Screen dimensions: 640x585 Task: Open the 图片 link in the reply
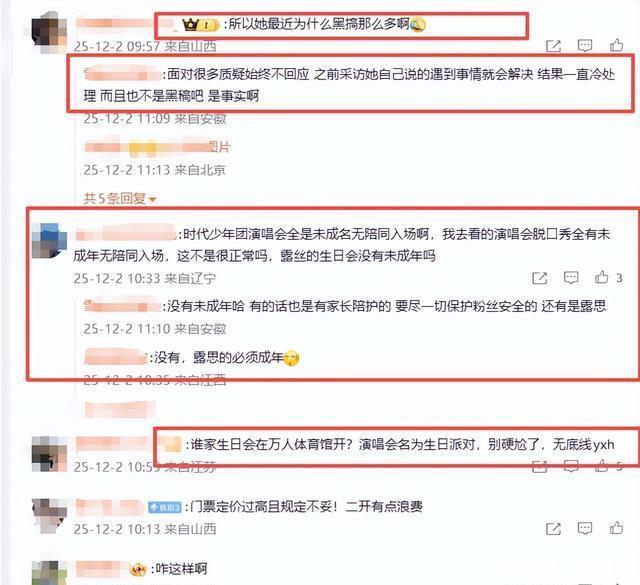(x=220, y=147)
